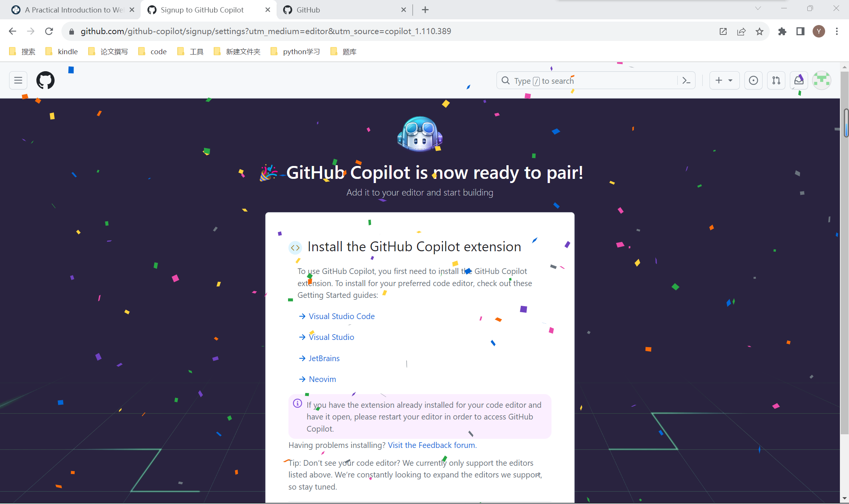Viewport: 849px width, 504px height.
Task: Open the command palette icon
Action: click(x=686, y=80)
